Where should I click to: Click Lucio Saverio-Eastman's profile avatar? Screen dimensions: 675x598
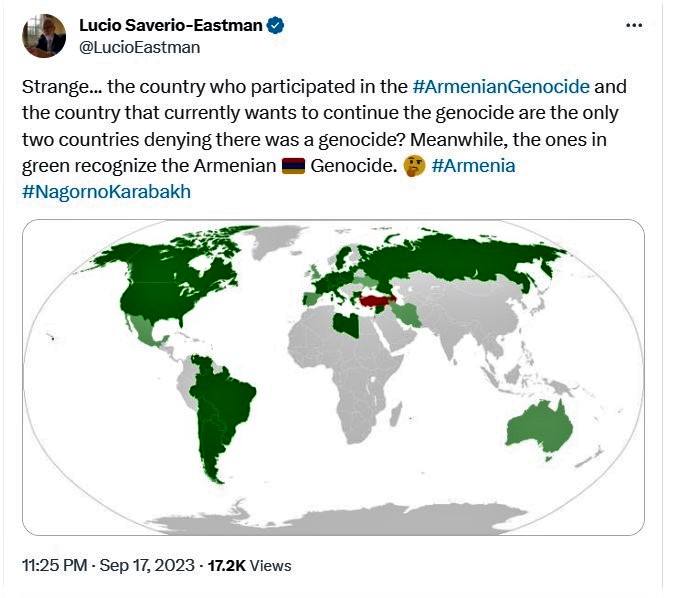click(x=43, y=36)
